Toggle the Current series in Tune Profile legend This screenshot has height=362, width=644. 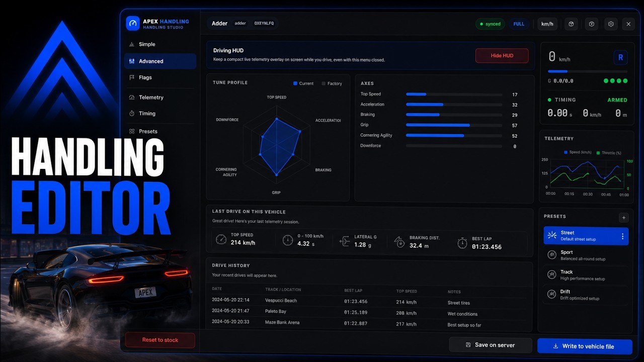[x=303, y=83]
